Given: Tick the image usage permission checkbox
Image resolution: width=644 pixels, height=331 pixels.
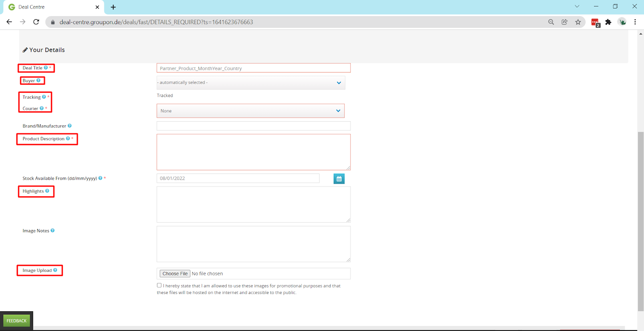Looking at the screenshot, I should [159, 285].
